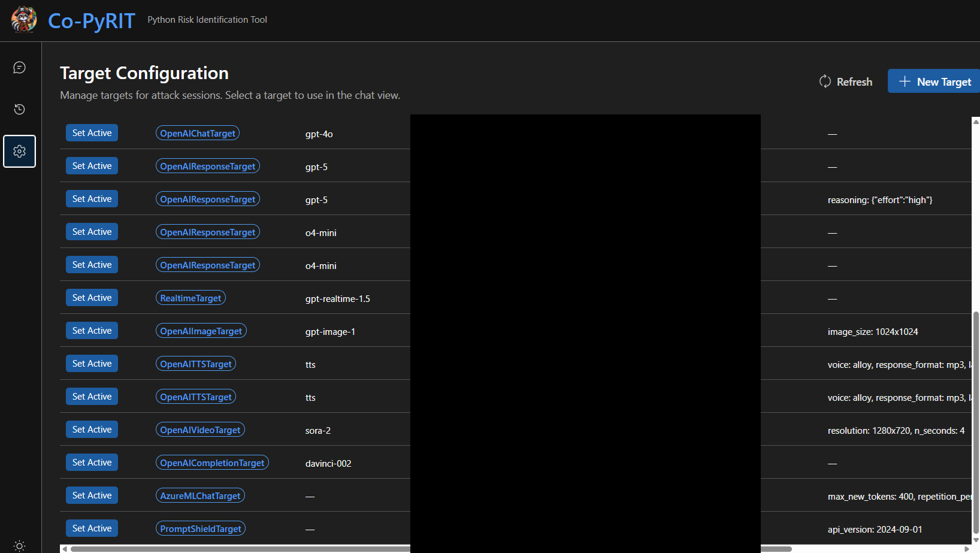Click the reasoning effort high parameter text
The height and width of the screenshot is (553, 980).
(880, 200)
